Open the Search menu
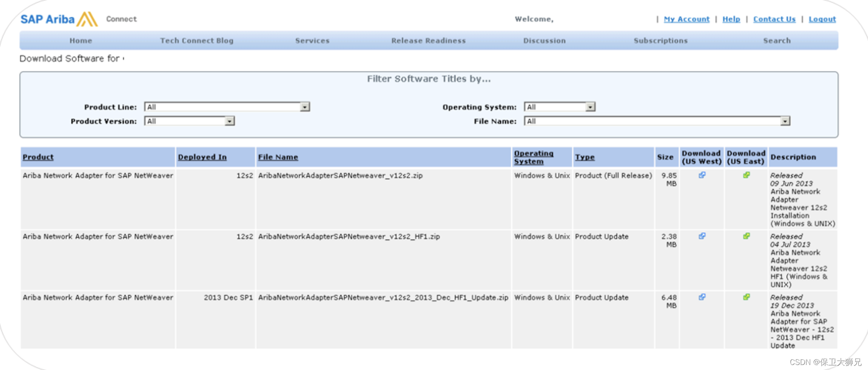This screenshot has height=370, width=868. tap(777, 41)
